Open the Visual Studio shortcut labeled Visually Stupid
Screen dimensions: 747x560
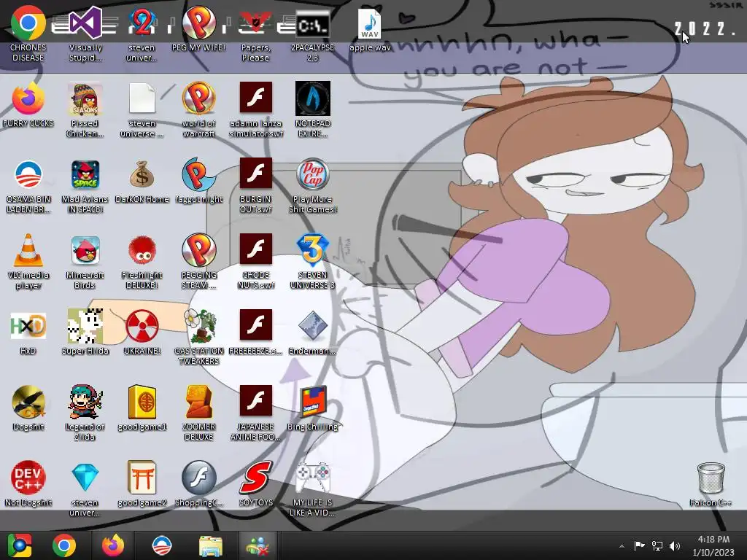point(85,34)
